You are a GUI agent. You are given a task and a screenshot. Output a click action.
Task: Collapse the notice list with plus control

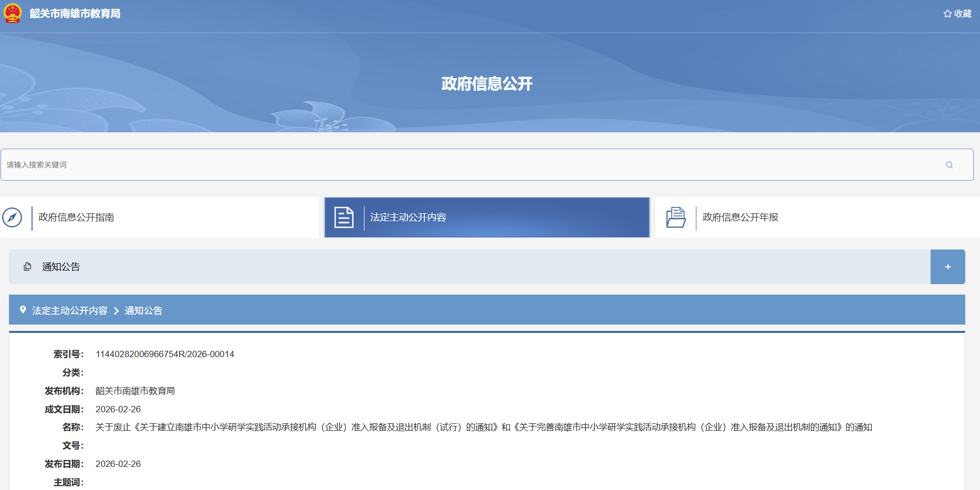coord(947,266)
